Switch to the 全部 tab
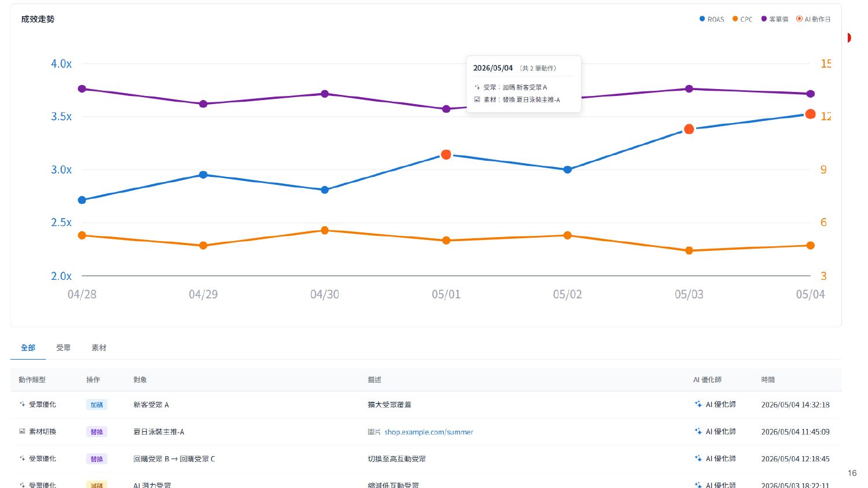868x488 pixels. (28, 347)
